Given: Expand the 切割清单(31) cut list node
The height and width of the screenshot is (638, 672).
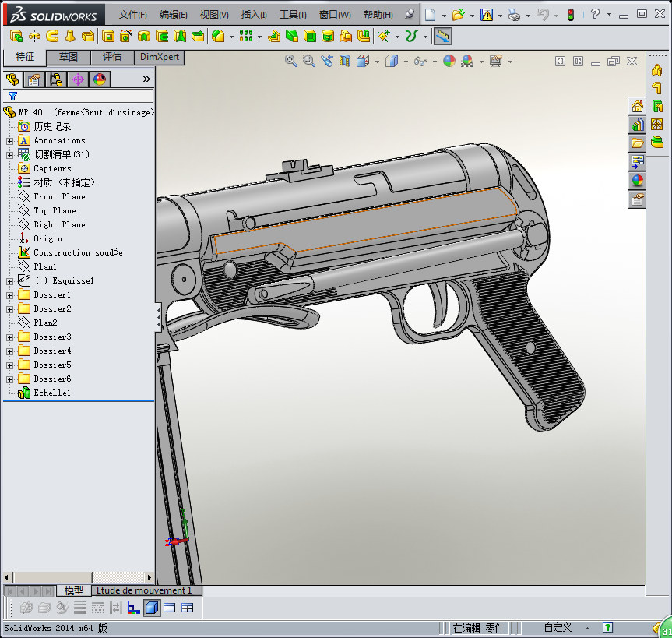Looking at the screenshot, I should click(9, 154).
